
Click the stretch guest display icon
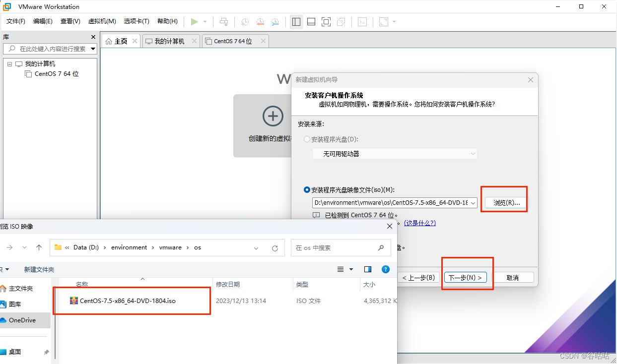pos(384,22)
